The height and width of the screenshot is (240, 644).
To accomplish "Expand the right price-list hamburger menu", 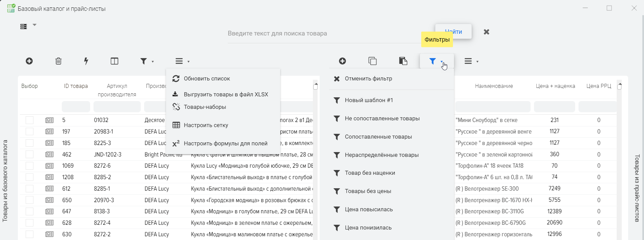I will [x=471, y=61].
